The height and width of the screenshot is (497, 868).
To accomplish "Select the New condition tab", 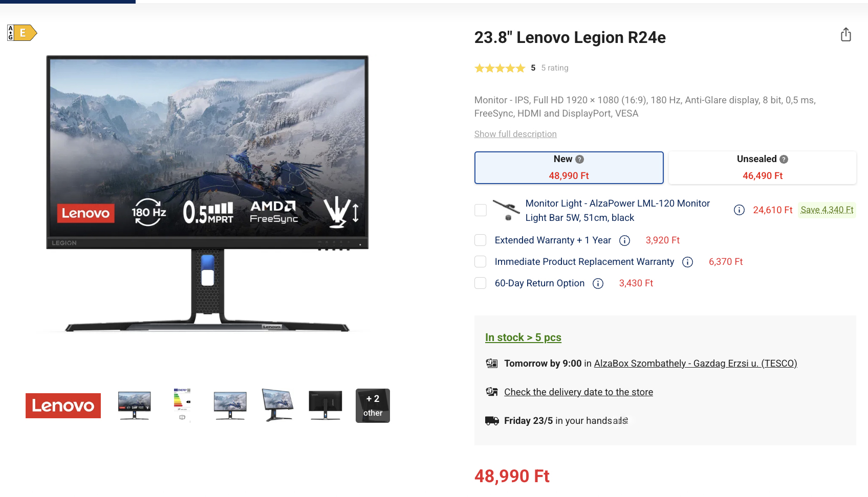I will (x=569, y=168).
